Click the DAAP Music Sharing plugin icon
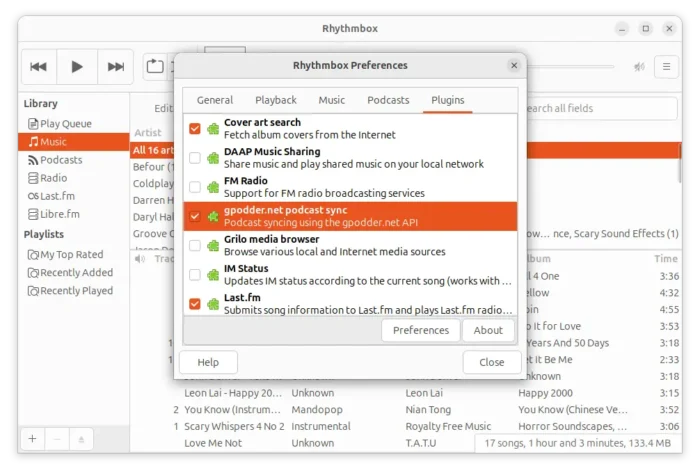Screen dimensions: 700x473 (x=213, y=158)
